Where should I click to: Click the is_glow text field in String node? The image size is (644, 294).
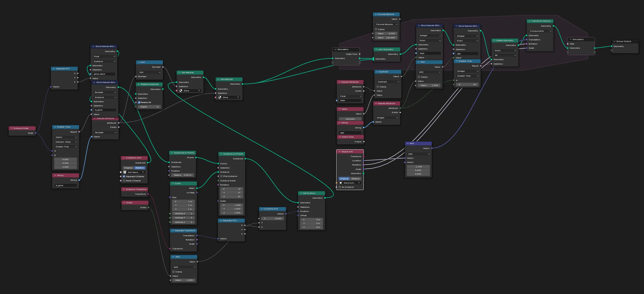coord(65,185)
